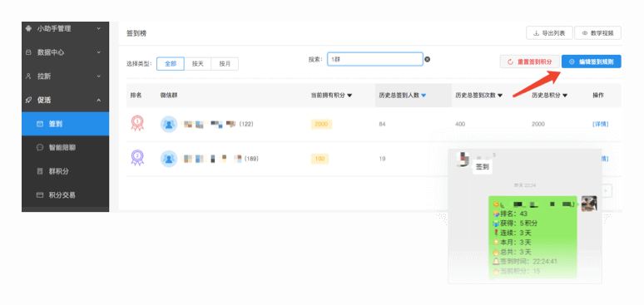Click the rocket icon beside 促活
The height and width of the screenshot is (305, 644).
click(x=28, y=101)
